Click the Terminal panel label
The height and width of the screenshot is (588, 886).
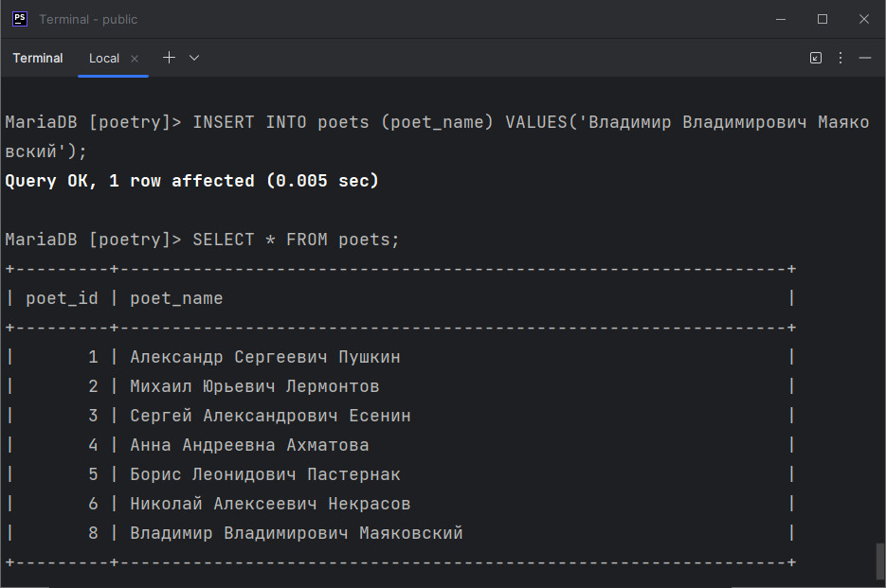(38, 58)
